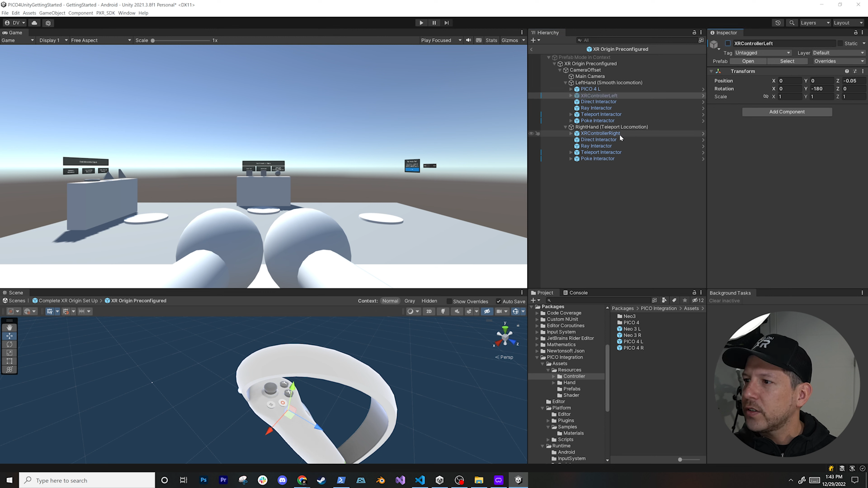Open the Free Aspect dropdown
The width and height of the screenshot is (868, 488).
click(x=101, y=40)
